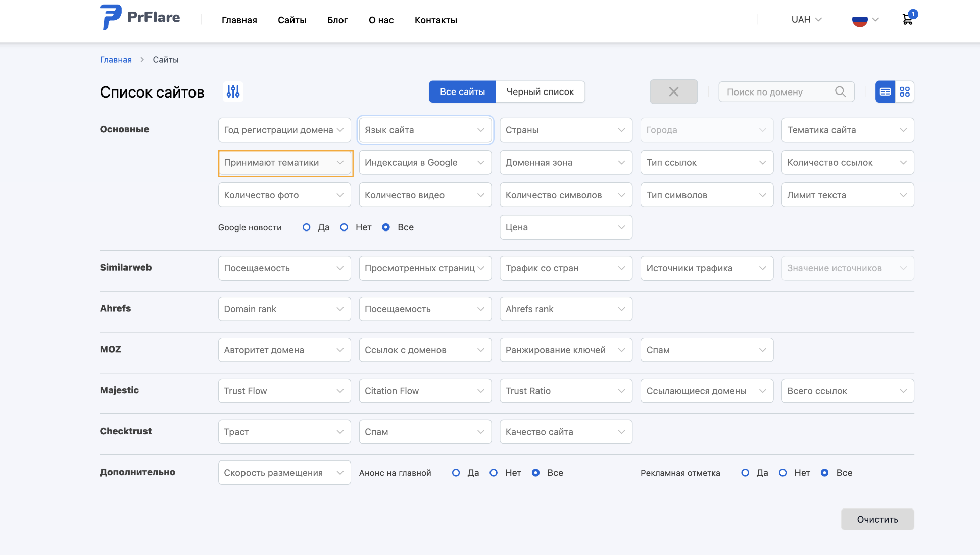Screen dimensions: 980x555
Task: Expand the Цена dropdown
Action: coord(566,227)
